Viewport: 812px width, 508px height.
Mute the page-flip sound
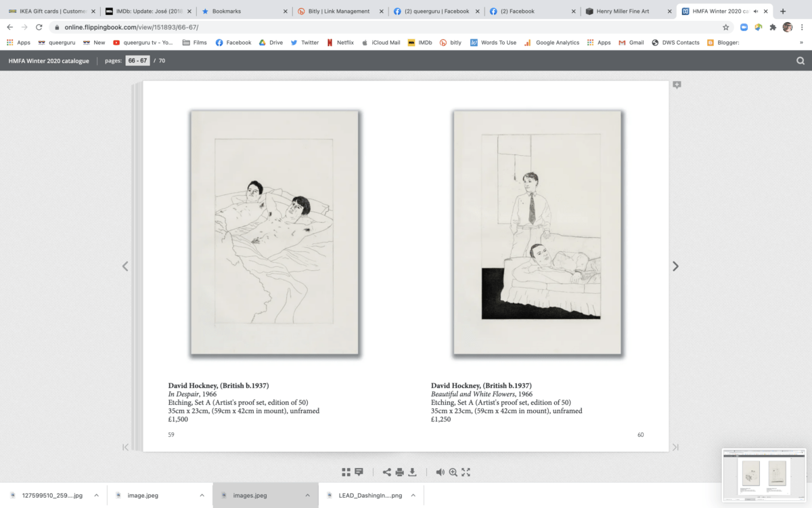pyautogui.click(x=440, y=472)
